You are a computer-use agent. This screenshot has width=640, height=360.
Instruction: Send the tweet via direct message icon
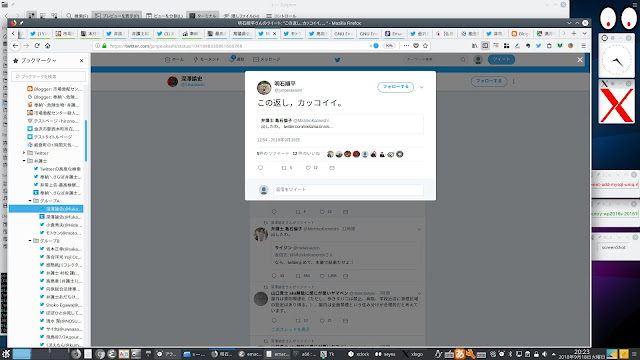point(332,168)
